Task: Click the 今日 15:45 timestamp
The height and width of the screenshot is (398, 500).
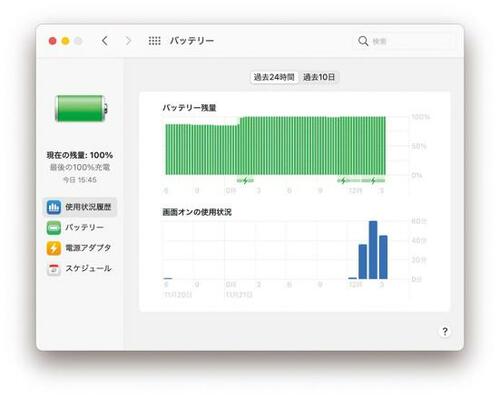Action: (80, 180)
